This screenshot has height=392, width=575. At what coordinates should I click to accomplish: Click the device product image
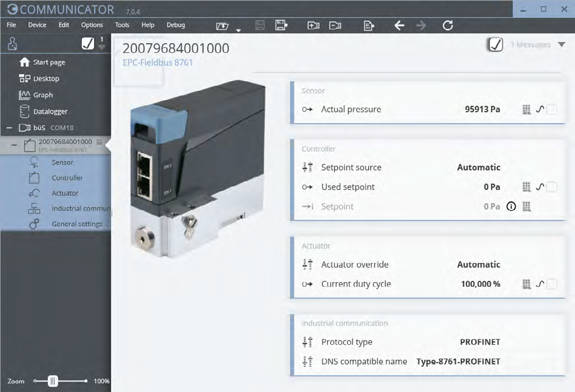[x=198, y=169]
